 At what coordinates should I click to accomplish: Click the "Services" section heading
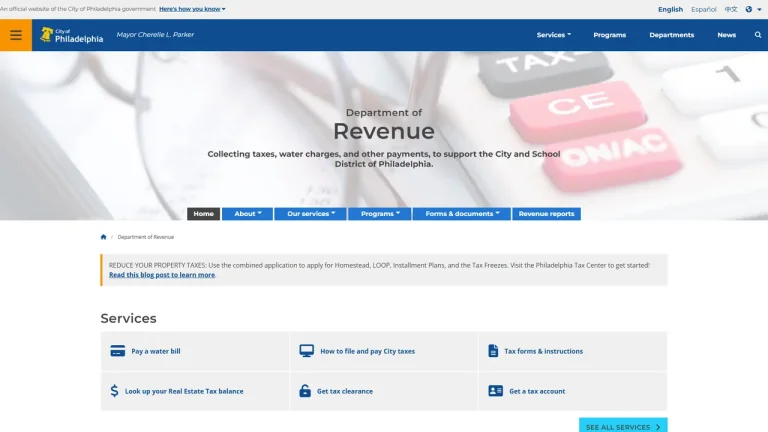tap(128, 318)
